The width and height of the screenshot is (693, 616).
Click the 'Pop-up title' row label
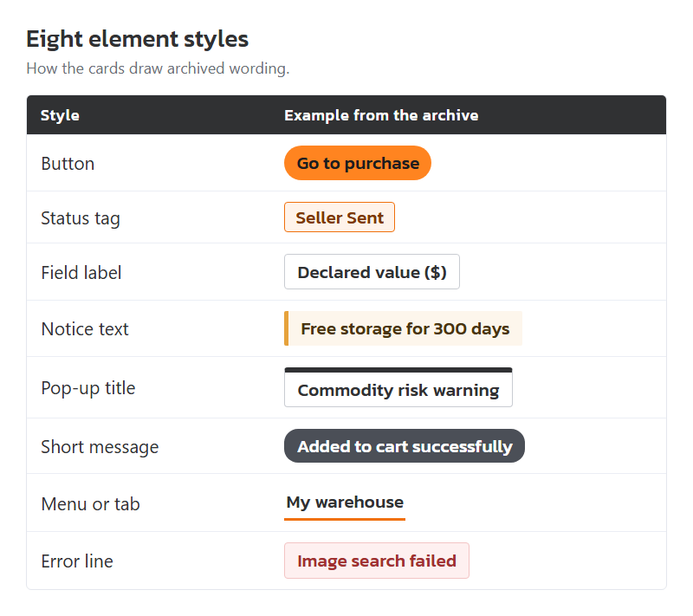click(x=88, y=388)
